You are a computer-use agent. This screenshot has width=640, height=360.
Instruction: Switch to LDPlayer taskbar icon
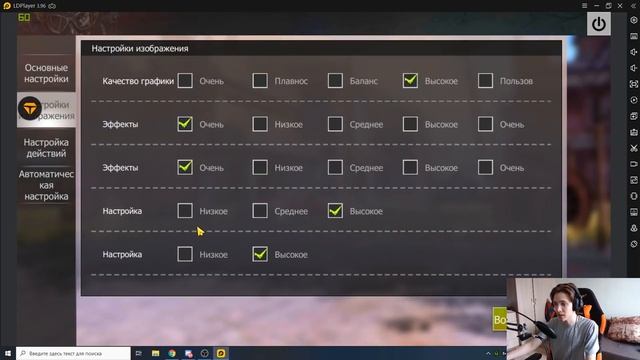pyautogui.click(x=221, y=353)
